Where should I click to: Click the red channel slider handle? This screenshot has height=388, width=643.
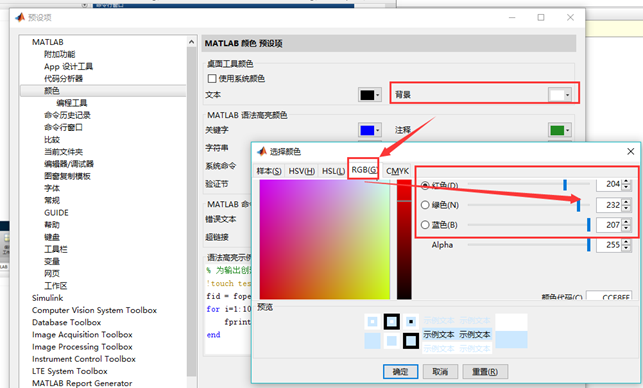565,185
